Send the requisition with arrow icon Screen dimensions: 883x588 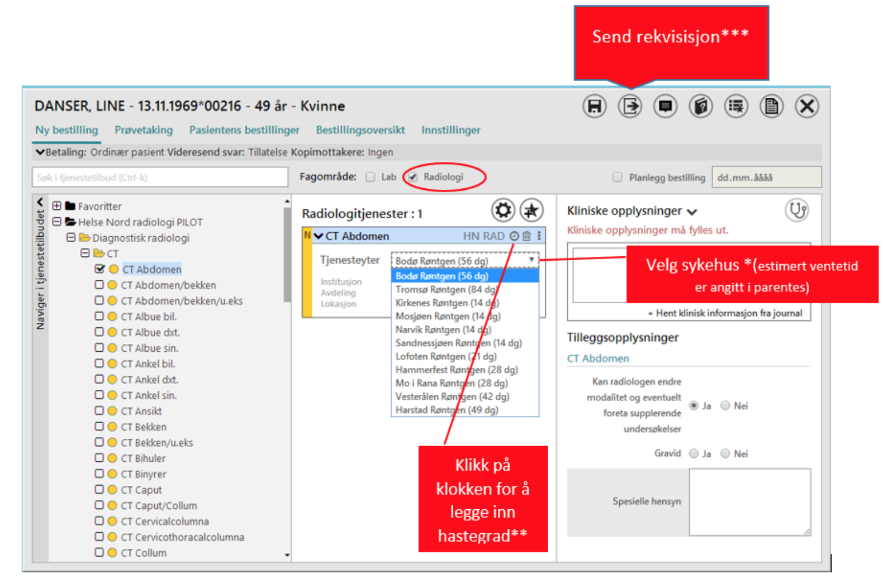(630, 106)
